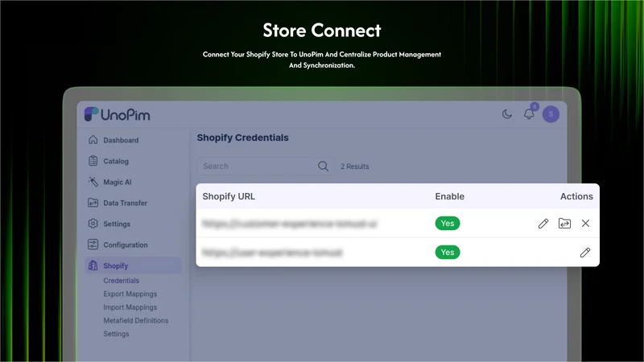
Task: Focus the Search input field
Action: 265,167
